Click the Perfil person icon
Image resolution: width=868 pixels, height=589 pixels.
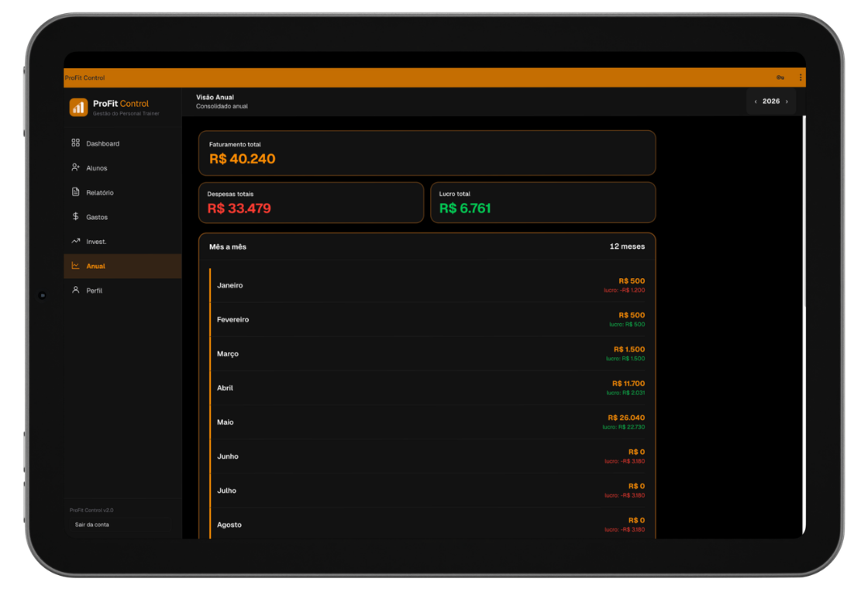(76, 290)
